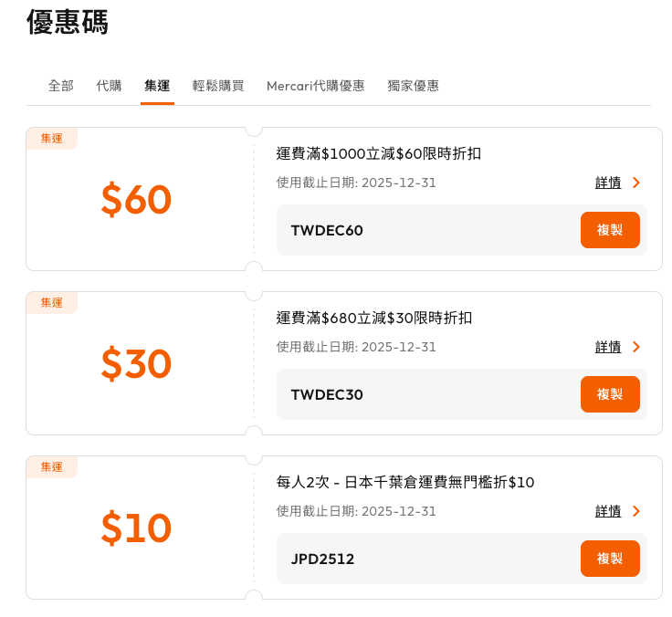View 詳情 for the $10 coupon
The image size is (672, 617).
coord(608,511)
